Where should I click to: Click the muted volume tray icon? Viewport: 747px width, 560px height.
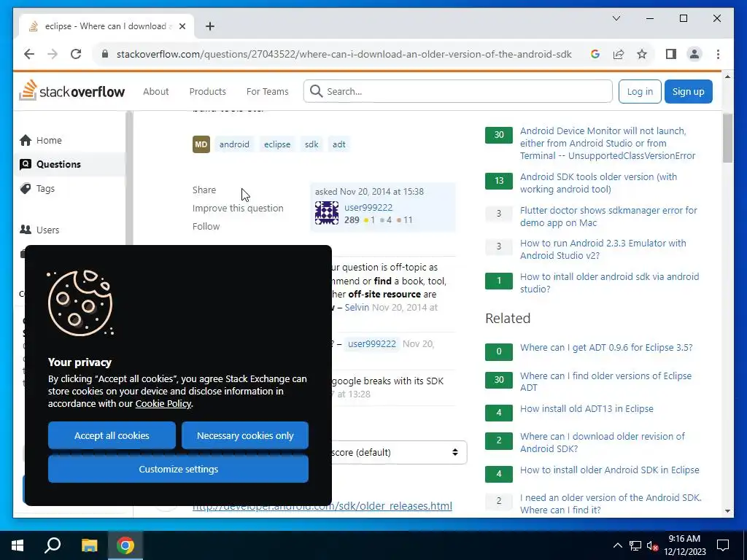pyautogui.click(x=652, y=545)
